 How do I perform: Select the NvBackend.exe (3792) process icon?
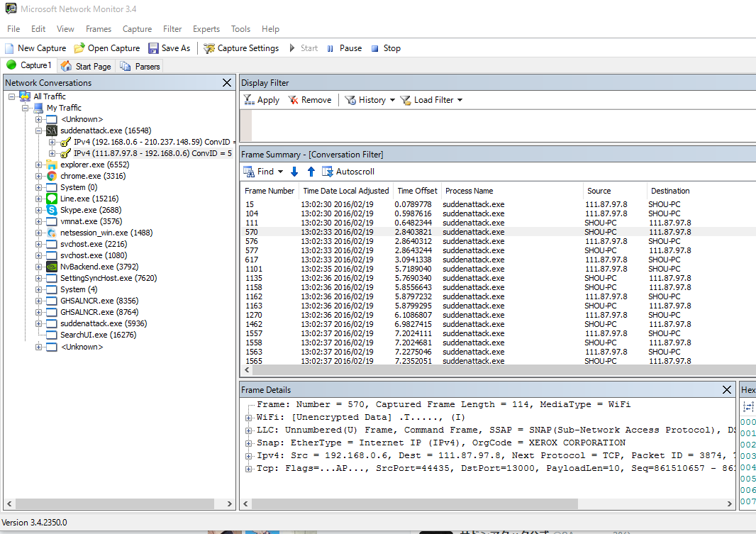(x=52, y=267)
